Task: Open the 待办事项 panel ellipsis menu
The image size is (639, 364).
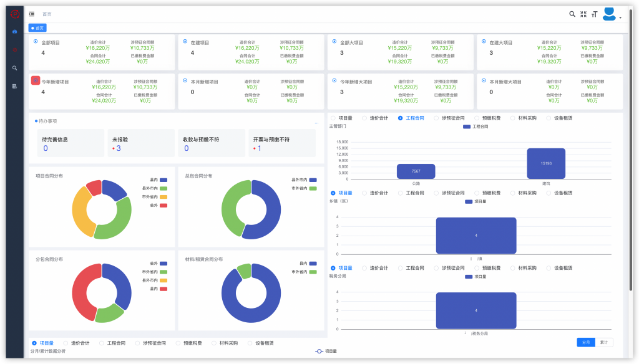Action: tap(316, 123)
